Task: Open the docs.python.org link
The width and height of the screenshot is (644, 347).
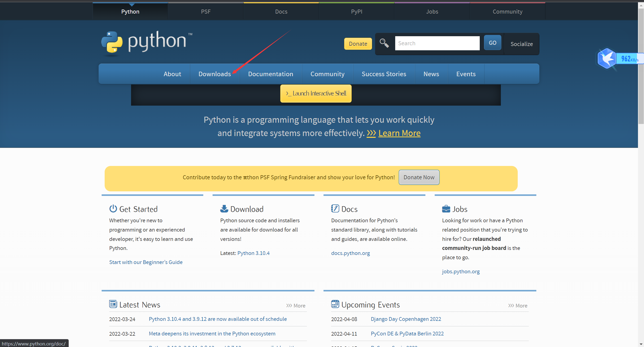Action: (x=350, y=253)
